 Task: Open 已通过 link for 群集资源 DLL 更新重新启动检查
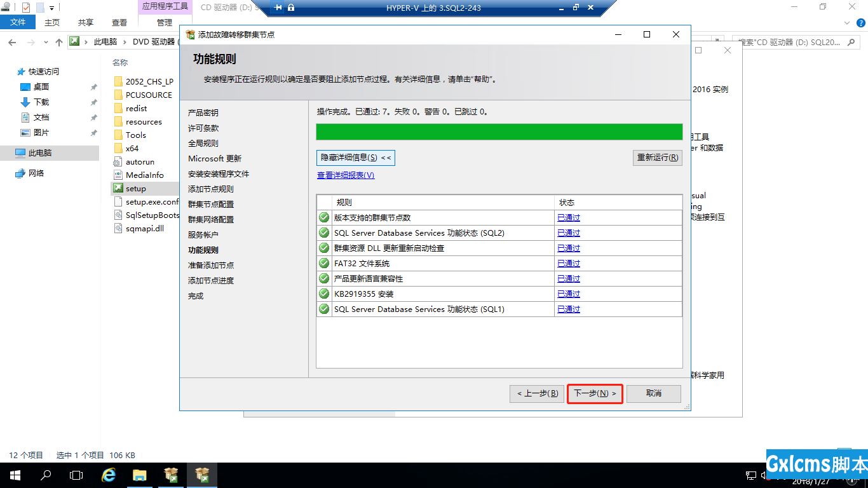coord(569,248)
